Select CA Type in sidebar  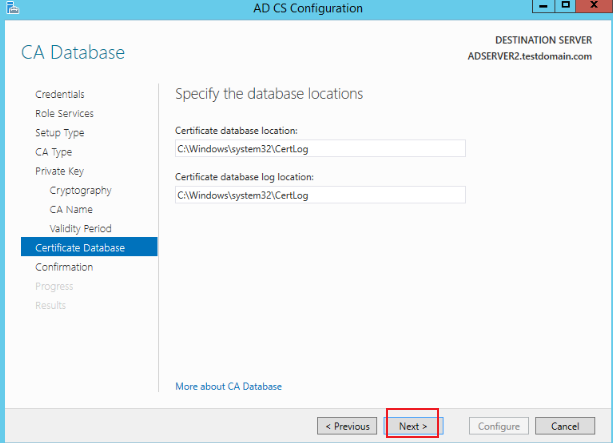[54, 152]
